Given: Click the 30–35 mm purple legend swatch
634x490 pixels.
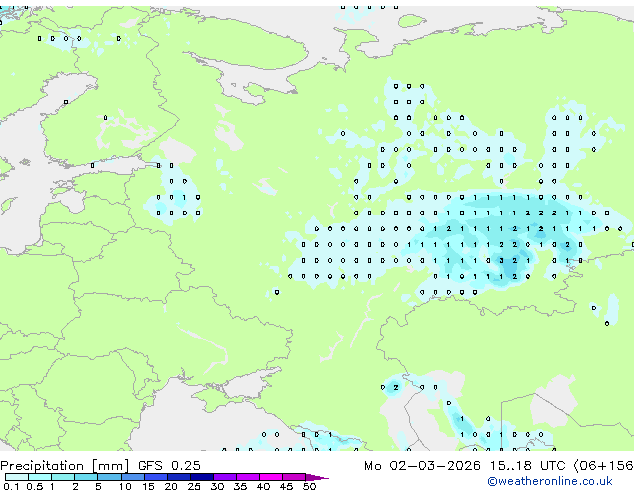Looking at the screenshot, I should point(224,477).
